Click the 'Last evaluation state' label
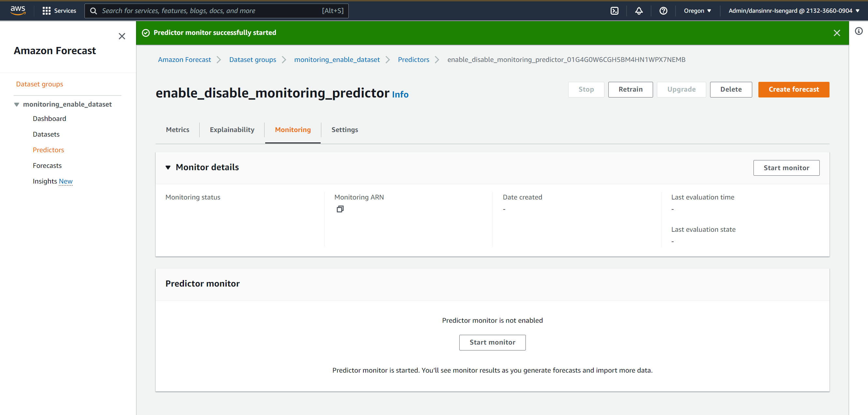The width and height of the screenshot is (868, 415). click(703, 230)
